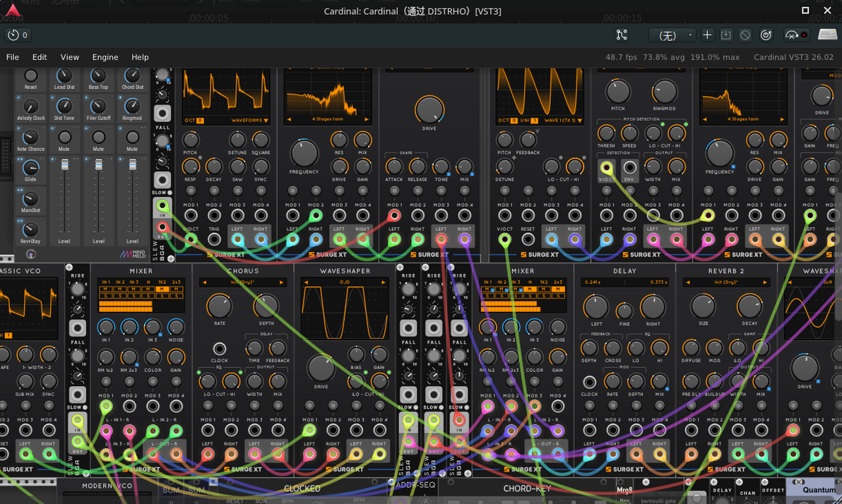The width and height of the screenshot is (842, 504).
Task: Click the CLOCK jack on the Chorus module
Action: click(x=219, y=349)
